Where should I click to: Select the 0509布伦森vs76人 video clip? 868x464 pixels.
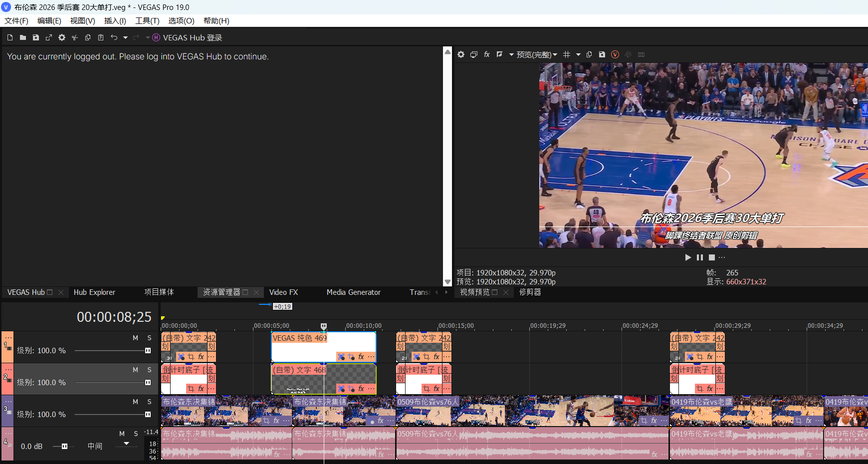[x=532, y=411]
